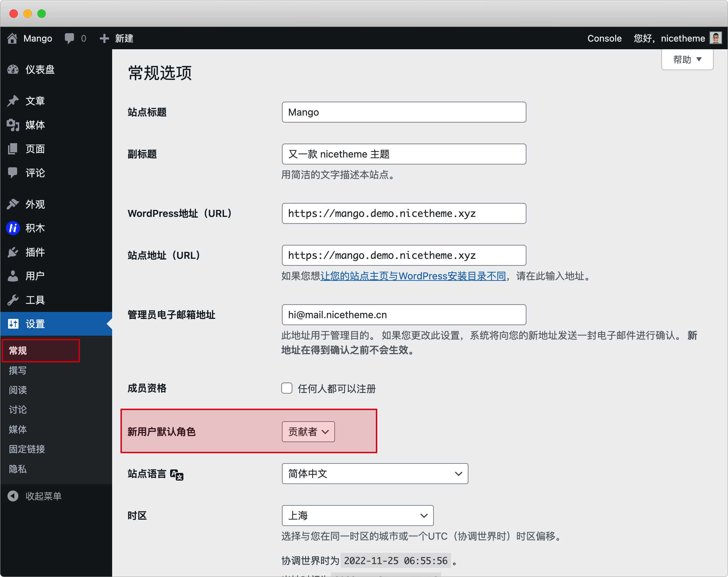Click the 设置 settings sliders icon
Image resolution: width=728 pixels, height=577 pixels.
coord(13,324)
